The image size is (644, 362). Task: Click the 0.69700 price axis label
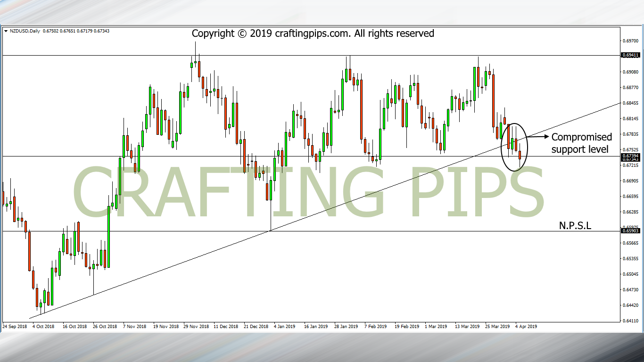coord(630,41)
